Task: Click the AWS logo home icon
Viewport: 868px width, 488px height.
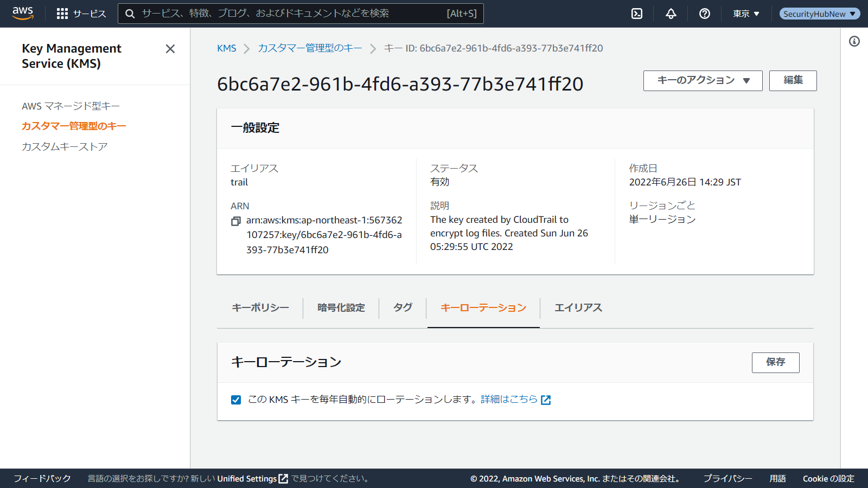Action: [23, 14]
